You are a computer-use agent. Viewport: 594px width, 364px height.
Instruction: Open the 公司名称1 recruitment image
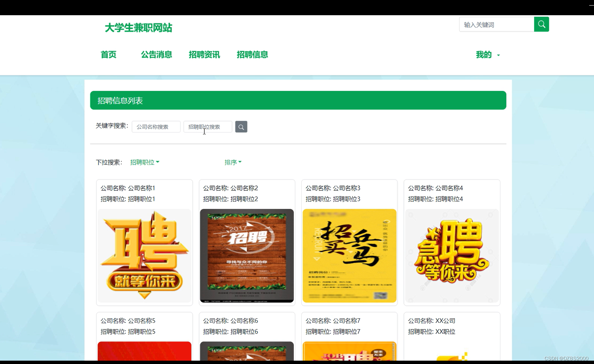tap(145, 256)
